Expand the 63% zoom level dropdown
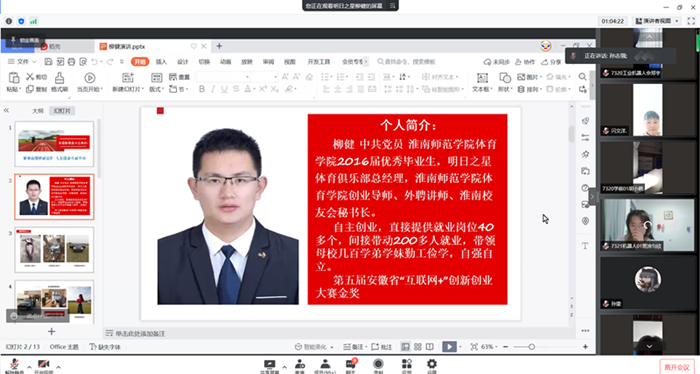 click(489, 347)
